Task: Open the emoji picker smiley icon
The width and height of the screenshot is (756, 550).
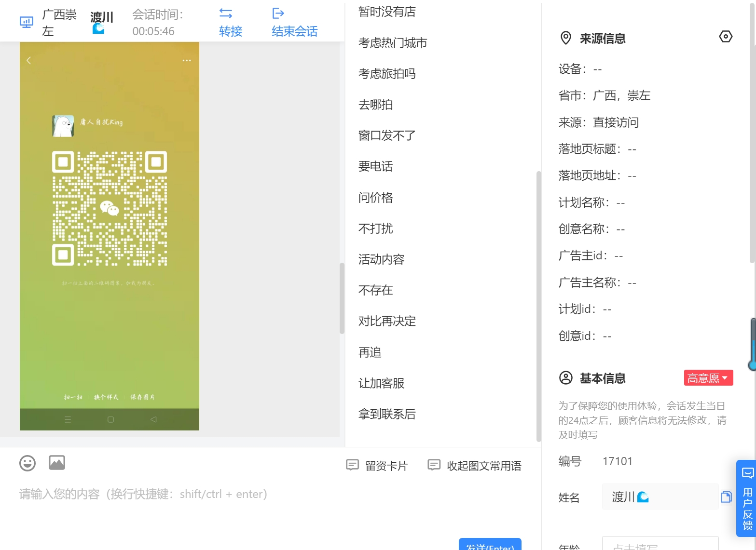Action: [x=27, y=463]
